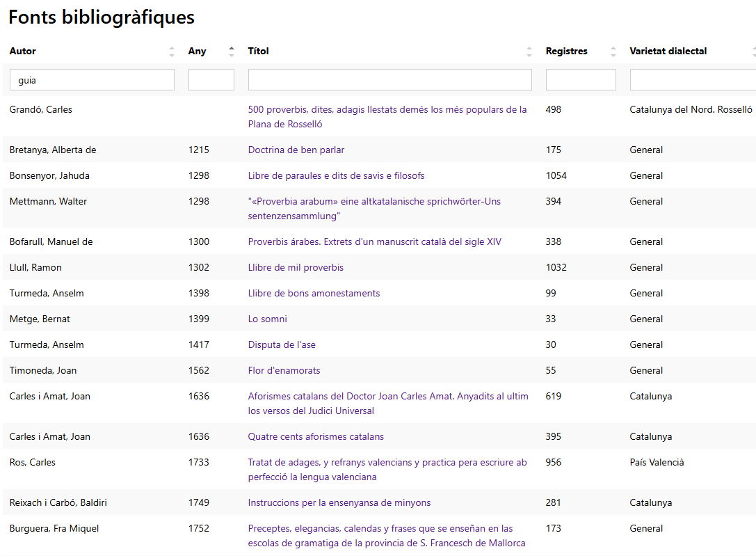
Task: Select year cell '1300'
Action: (x=199, y=241)
